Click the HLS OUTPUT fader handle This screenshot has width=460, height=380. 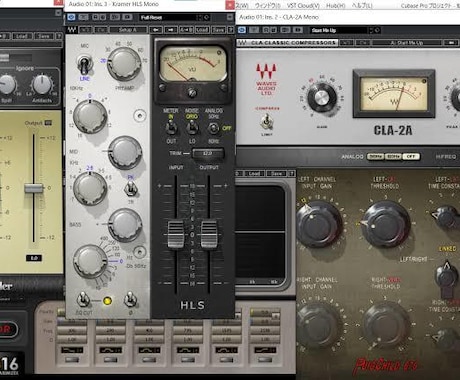pos(209,234)
